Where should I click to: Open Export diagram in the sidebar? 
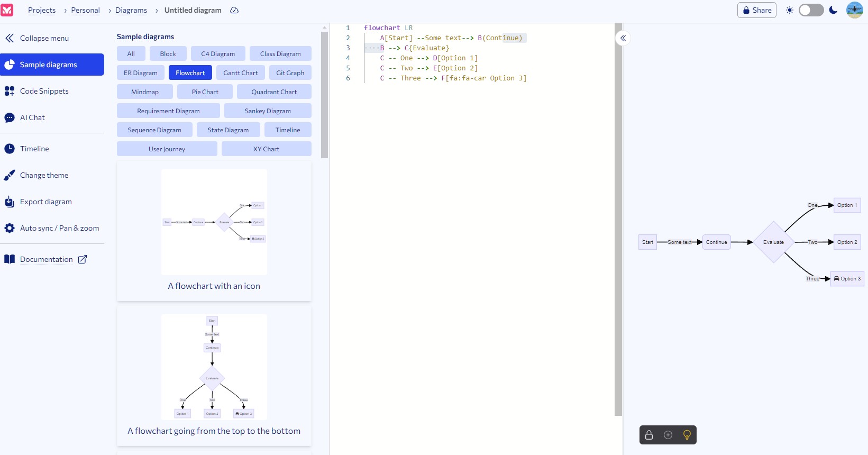click(x=45, y=202)
